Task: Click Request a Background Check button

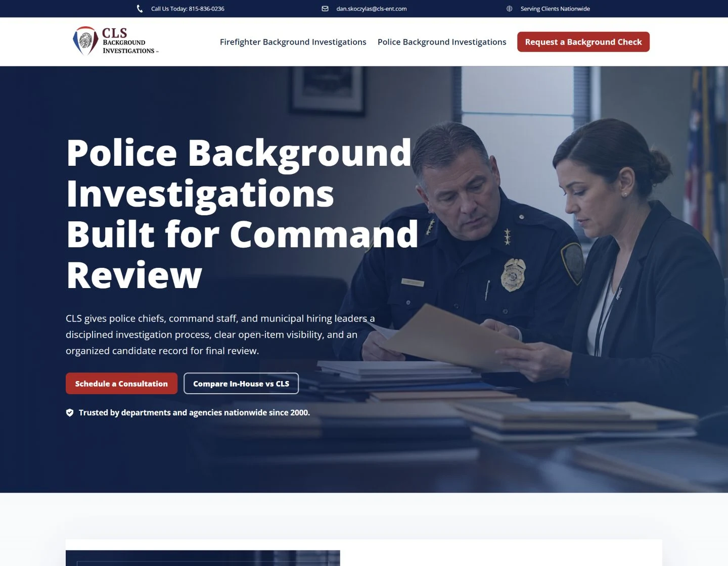Action: coord(583,42)
